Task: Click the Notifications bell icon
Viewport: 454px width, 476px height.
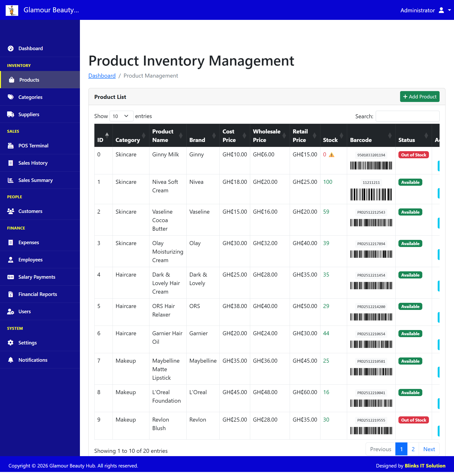Action: coord(11,360)
